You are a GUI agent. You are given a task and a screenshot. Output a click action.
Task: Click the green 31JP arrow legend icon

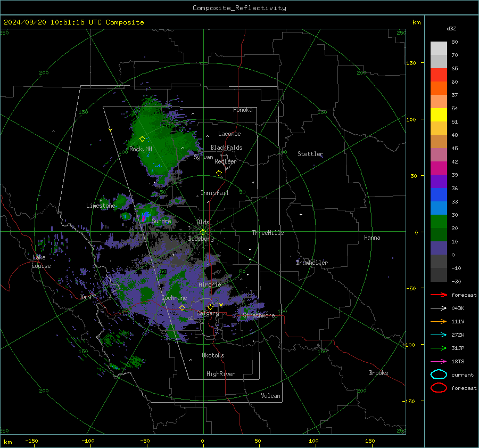tap(439, 348)
